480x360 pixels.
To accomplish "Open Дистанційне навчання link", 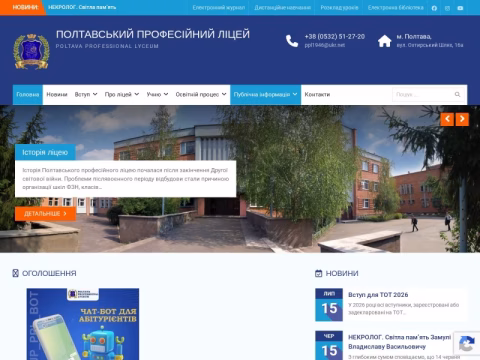I will click(283, 8).
